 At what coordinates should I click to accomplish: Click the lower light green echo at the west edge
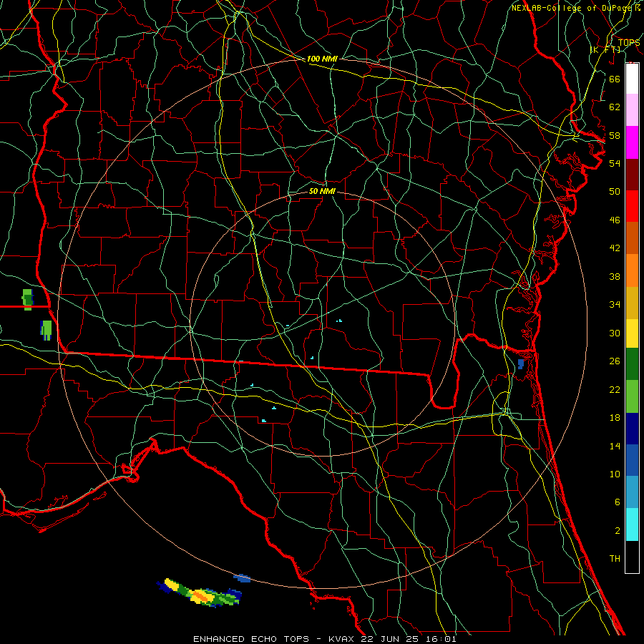pos(47,330)
